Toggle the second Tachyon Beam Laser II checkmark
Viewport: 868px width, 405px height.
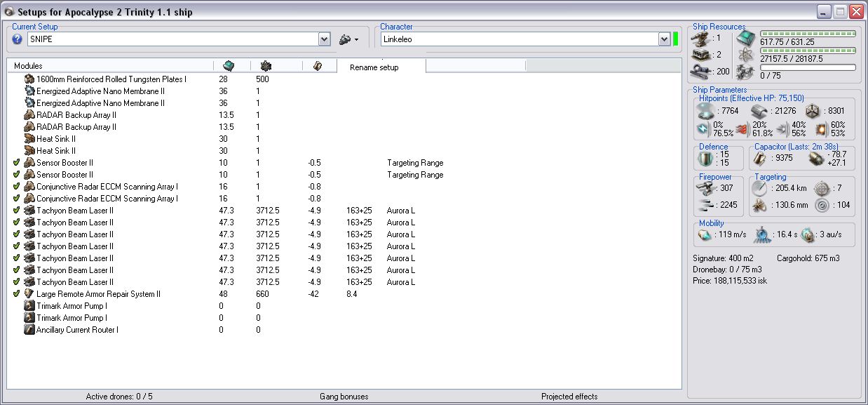tap(16, 222)
